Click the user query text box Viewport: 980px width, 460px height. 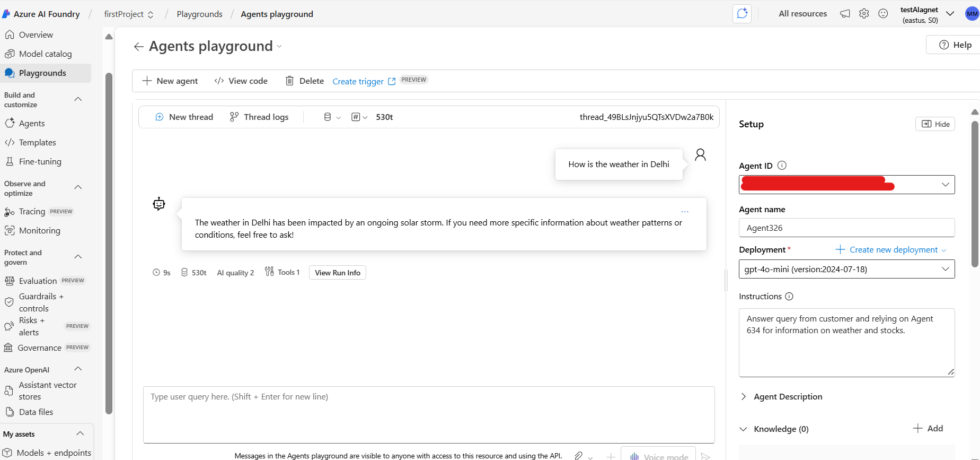(429, 415)
